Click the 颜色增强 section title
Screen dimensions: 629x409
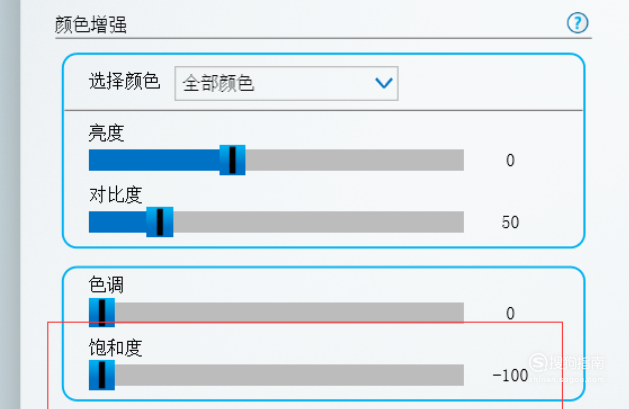point(91,24)
